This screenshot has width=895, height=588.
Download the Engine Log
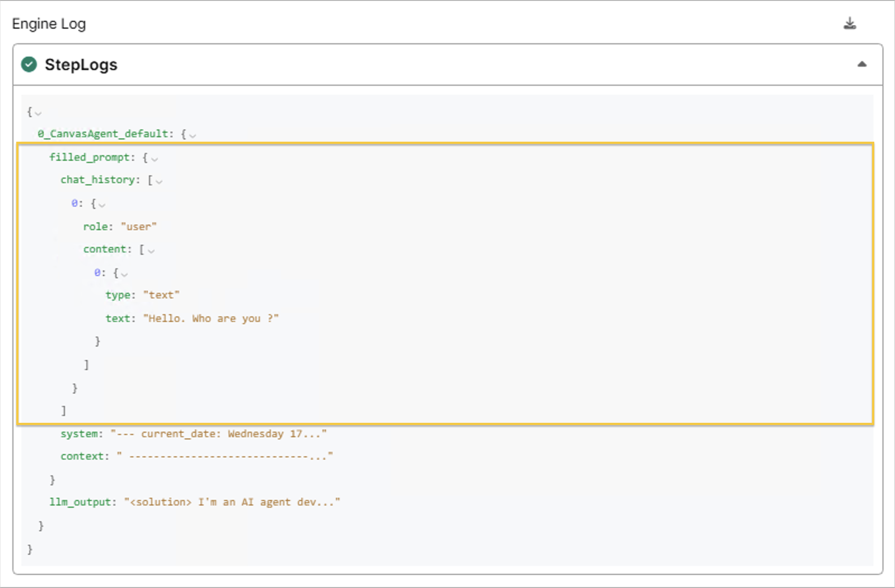point(850,24)
